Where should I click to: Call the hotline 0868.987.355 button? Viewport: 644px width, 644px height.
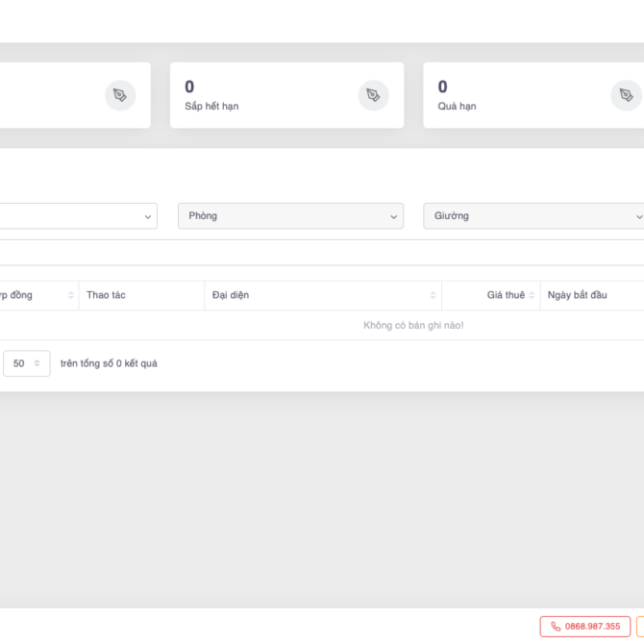pos(585,627)
